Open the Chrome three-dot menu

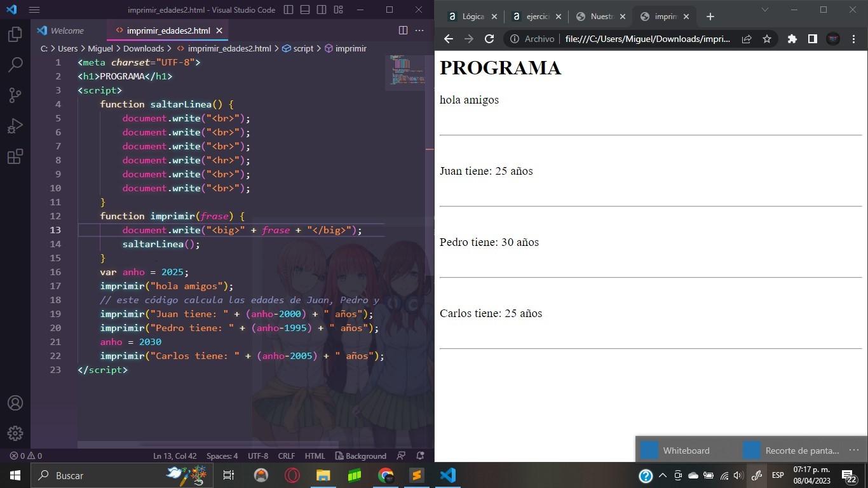click(854, 39)
